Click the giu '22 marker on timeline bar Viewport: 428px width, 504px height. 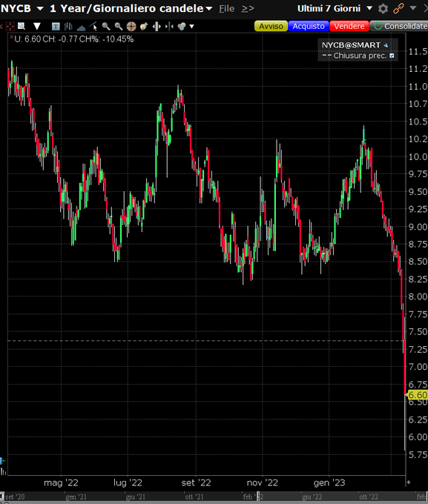tap(312, 497)
